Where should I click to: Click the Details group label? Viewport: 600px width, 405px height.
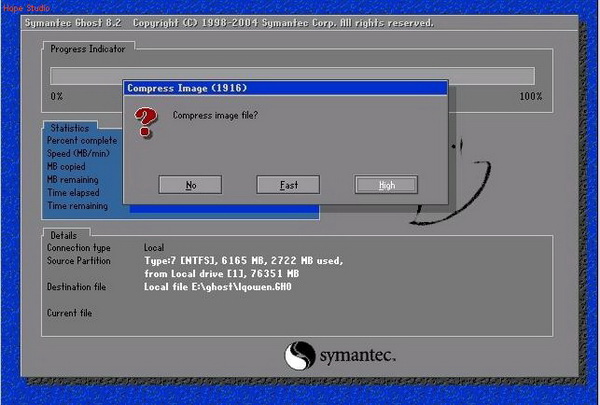click(64, 235)
